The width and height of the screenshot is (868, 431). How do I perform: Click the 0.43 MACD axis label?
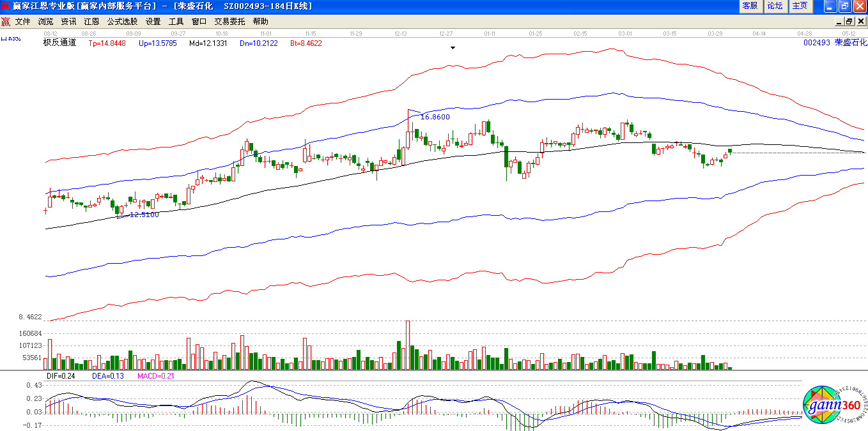[34, 386]
